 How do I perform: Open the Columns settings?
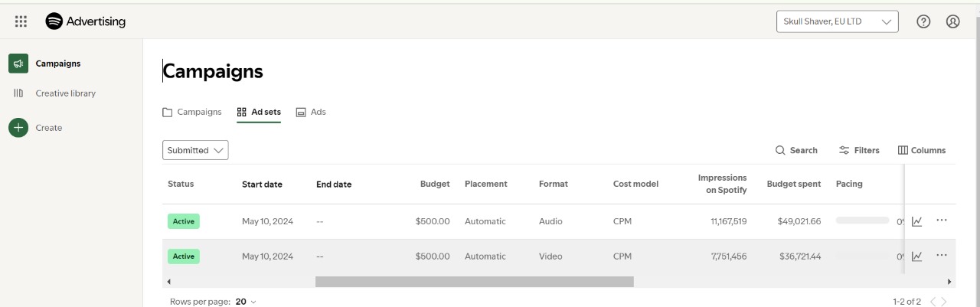[x=922, y=150]
